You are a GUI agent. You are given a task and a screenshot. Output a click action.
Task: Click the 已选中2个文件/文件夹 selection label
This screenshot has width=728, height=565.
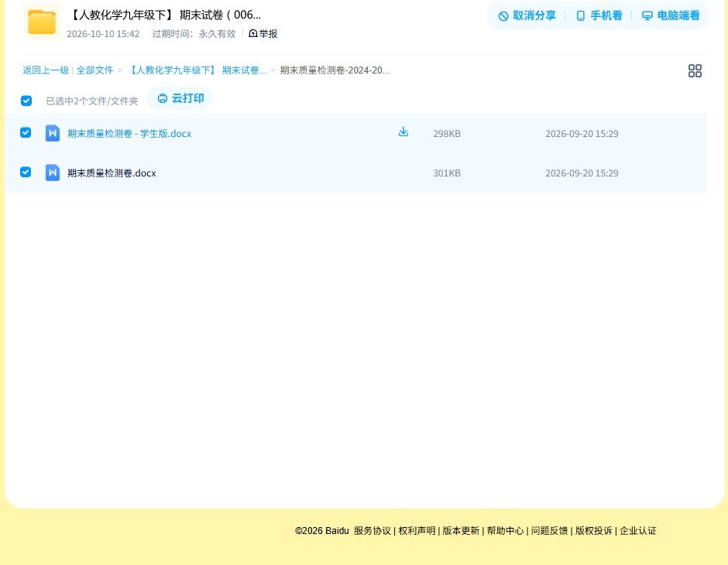[x=92, y=101]
